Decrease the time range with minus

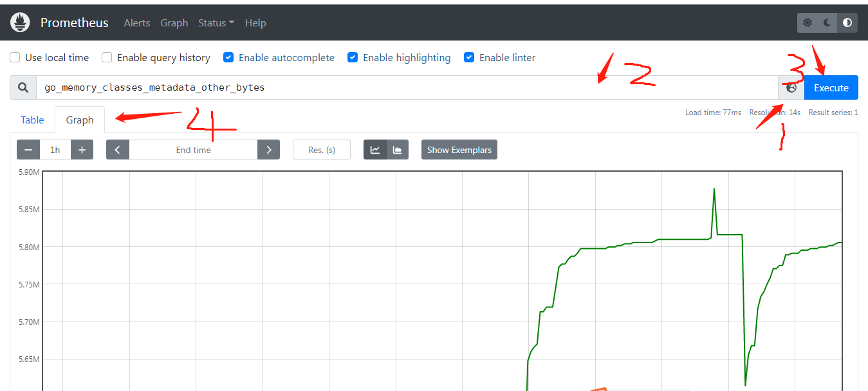coord(28,150)
